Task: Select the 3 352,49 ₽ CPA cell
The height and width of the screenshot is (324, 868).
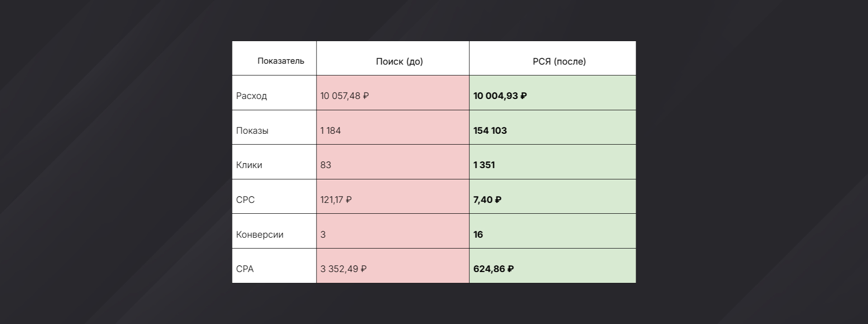Action: click(344, 269)
